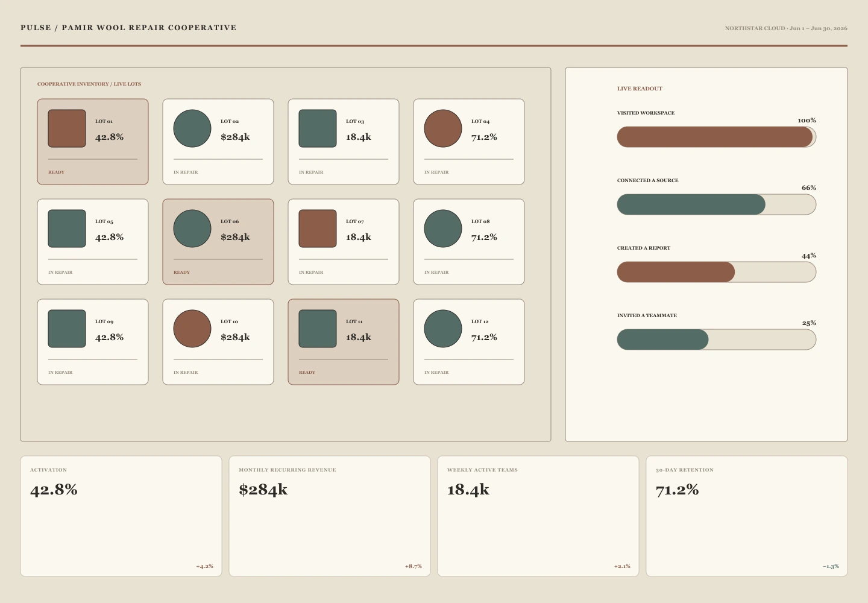Select the 18.4k Weekly Active Teams figure

[468, 490]
